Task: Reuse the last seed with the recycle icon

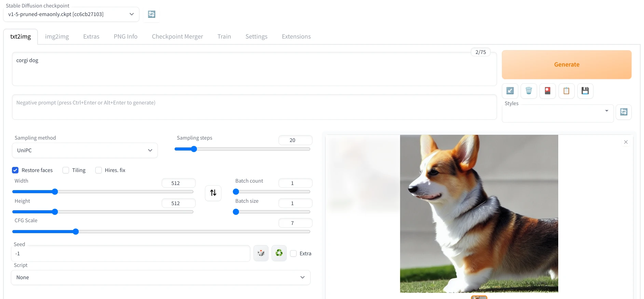Action: [279, 253]
